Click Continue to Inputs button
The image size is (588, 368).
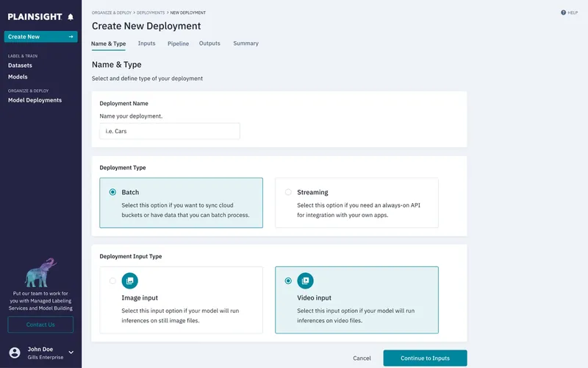[426, 358]
